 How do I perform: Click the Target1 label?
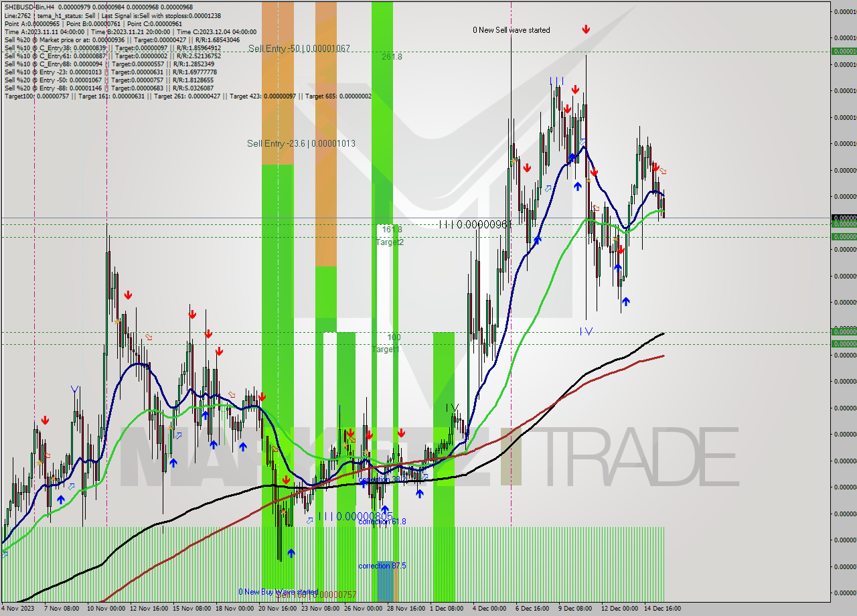(x=386, y=350)
